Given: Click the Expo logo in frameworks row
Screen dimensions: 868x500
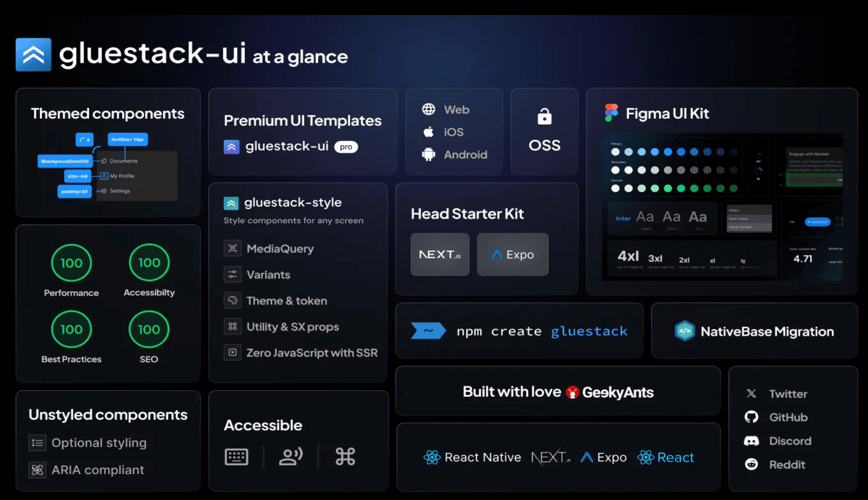Looking at the screenshot, I should tap(603, 457).
